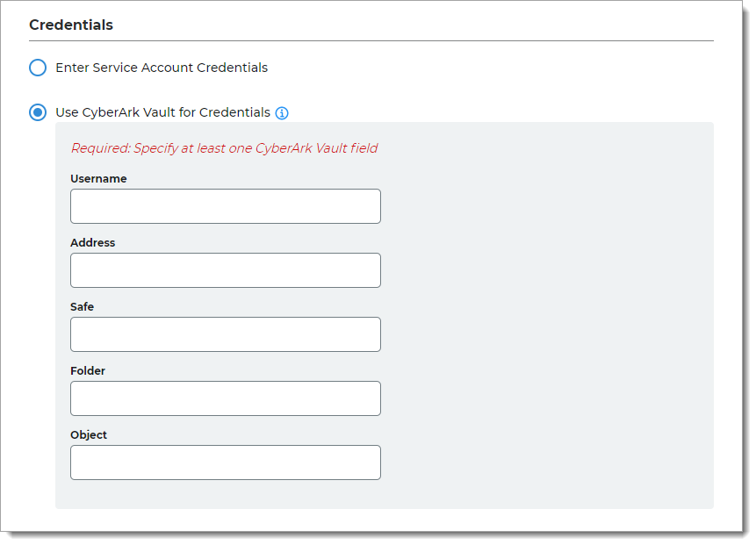The image size is (756, 545).
Task: Click the Credentials section heading
Action: click(x=71, y=25)
